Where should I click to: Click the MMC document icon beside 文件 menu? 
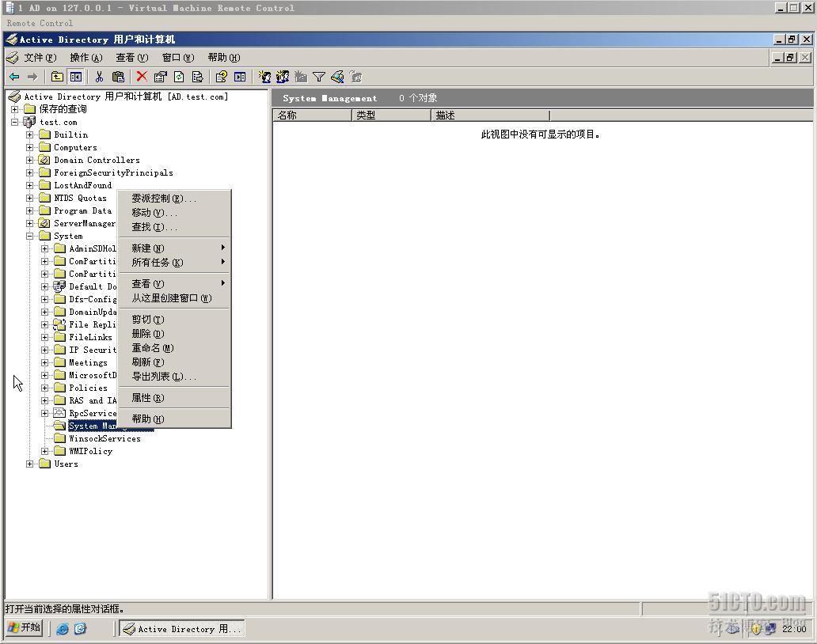click(x=12, y=57)
